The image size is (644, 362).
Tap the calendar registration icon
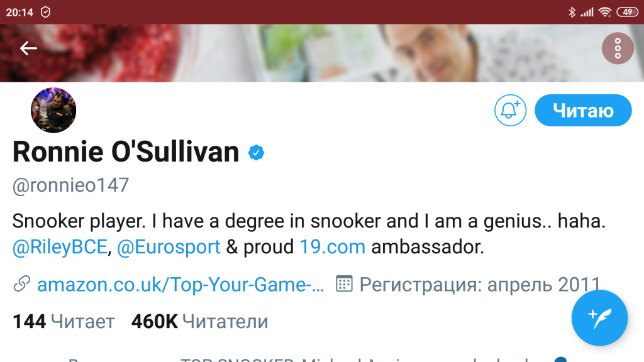344,284
